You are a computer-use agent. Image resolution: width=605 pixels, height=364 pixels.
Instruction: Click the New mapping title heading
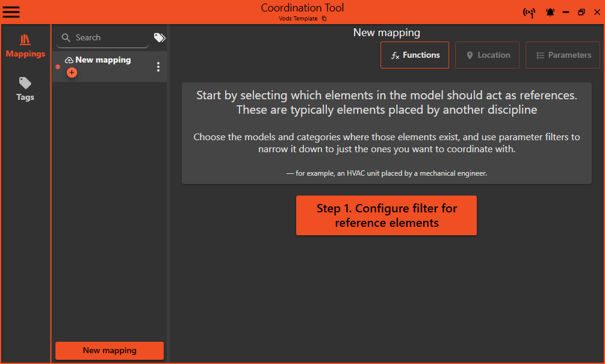386,32
